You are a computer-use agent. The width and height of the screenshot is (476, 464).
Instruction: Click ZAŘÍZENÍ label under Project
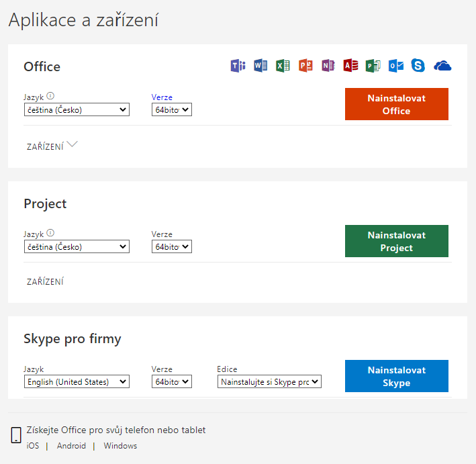45,282
